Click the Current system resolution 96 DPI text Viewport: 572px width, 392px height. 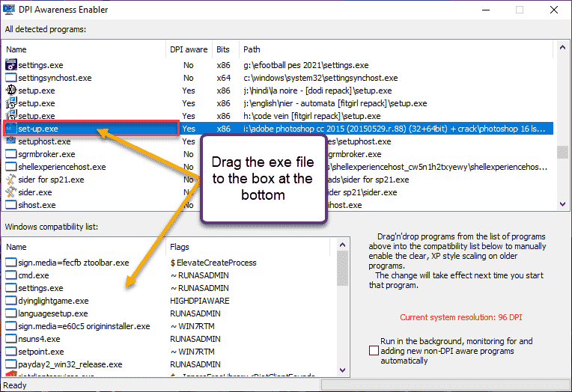click(x=460, y=317)
